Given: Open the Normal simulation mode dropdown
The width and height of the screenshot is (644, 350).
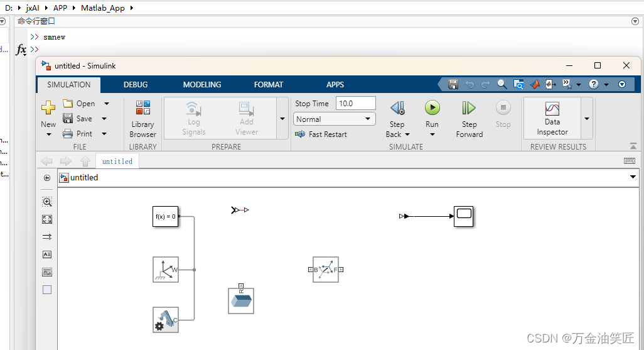Looking at the screenshot, I should point(334,119).
